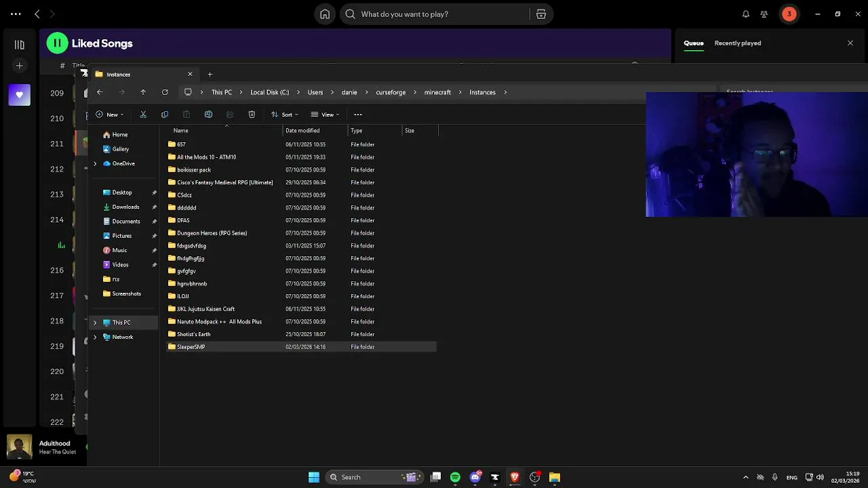The width and height of the screenshot is (868, 488).
Task: Select Cisco's Fantasy Medieval RPG folder
Action: [302, 182]
